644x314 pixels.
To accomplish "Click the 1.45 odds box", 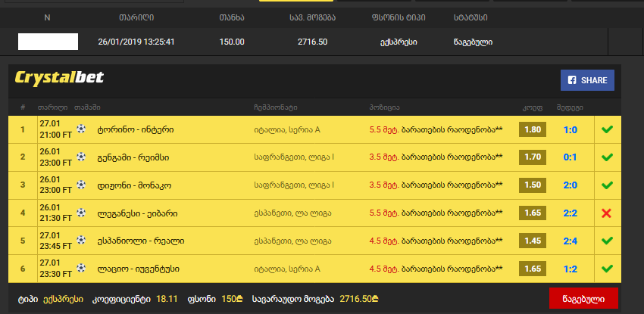I will coord(533,241).
